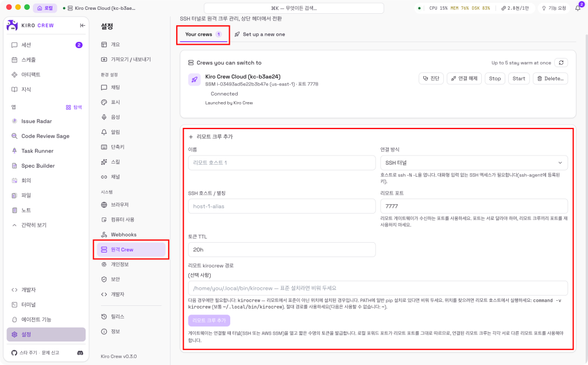The image size is (588, 365).
Task: Open the 노트 app
Action: [46, 210]
